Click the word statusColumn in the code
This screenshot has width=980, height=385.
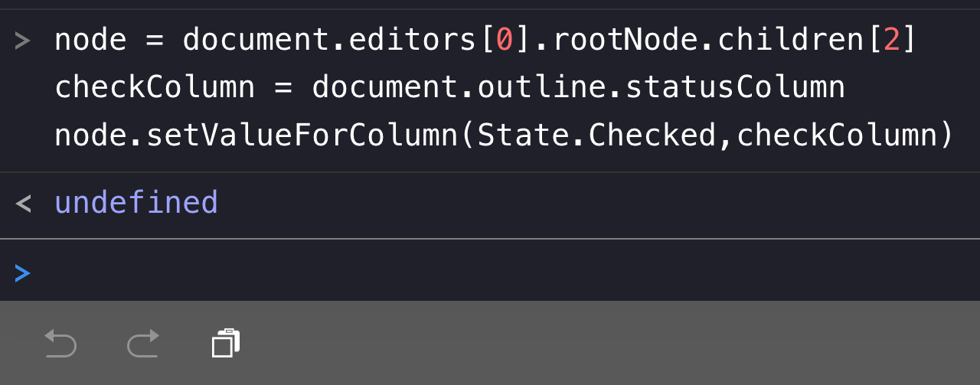coord(735,87)
